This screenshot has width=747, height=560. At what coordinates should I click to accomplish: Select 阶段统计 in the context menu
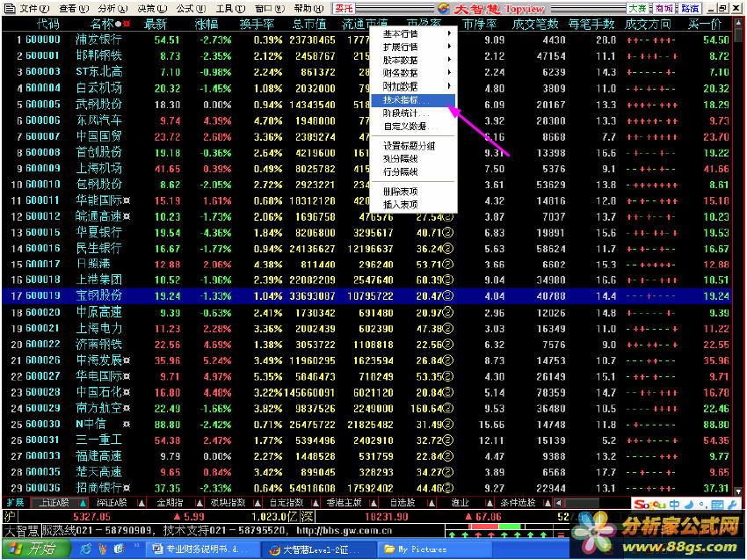click(414, 113)
